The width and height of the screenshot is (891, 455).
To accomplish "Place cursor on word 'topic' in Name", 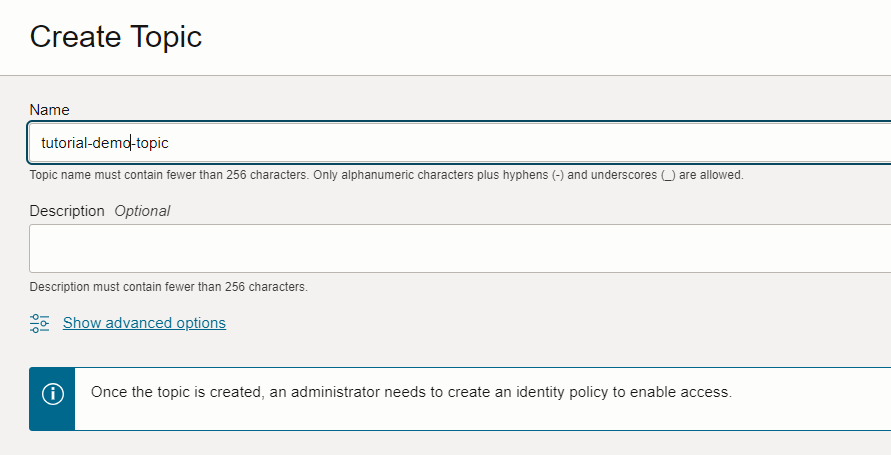I will [152, 143].
